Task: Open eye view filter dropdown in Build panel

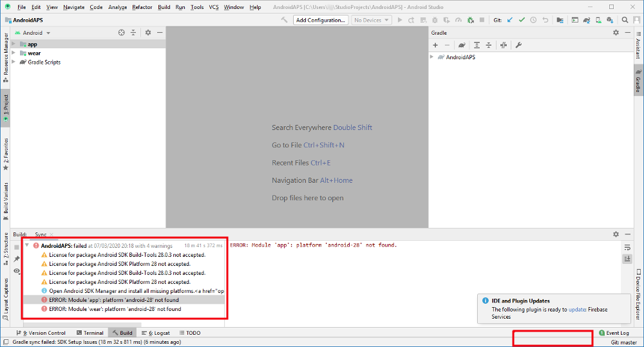Action: pos(17,270)
